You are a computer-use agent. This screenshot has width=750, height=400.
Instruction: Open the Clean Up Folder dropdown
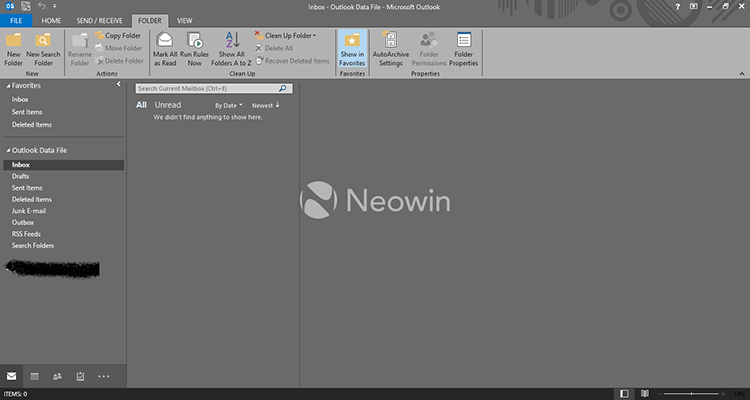(x=286, y=35)
